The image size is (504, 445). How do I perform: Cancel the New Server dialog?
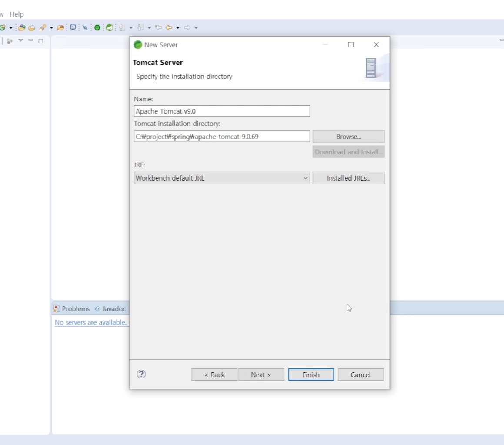point(360,375)
